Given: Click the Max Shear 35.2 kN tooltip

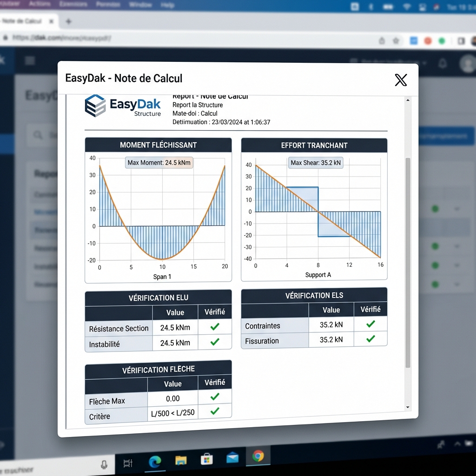Looking at the screenshot, I should tap(316, 163).
